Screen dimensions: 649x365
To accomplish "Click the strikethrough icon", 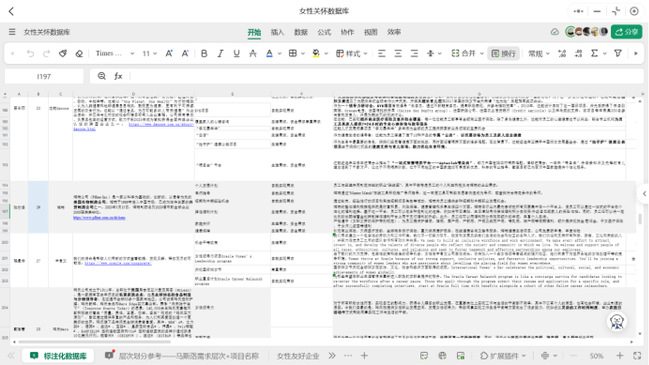I will pos(252,53).
